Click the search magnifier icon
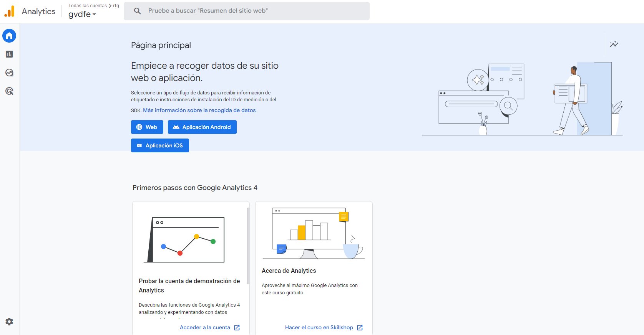 [137, 11]
